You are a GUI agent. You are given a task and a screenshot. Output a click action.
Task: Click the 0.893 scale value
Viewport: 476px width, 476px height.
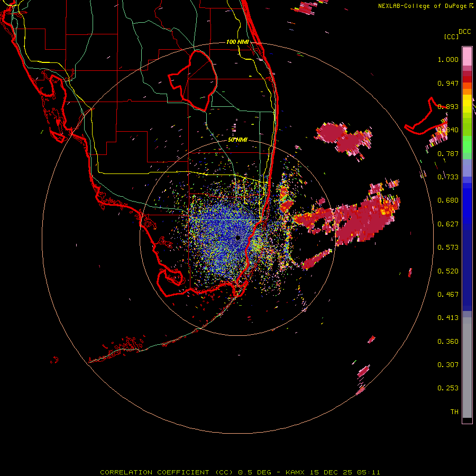448,107
